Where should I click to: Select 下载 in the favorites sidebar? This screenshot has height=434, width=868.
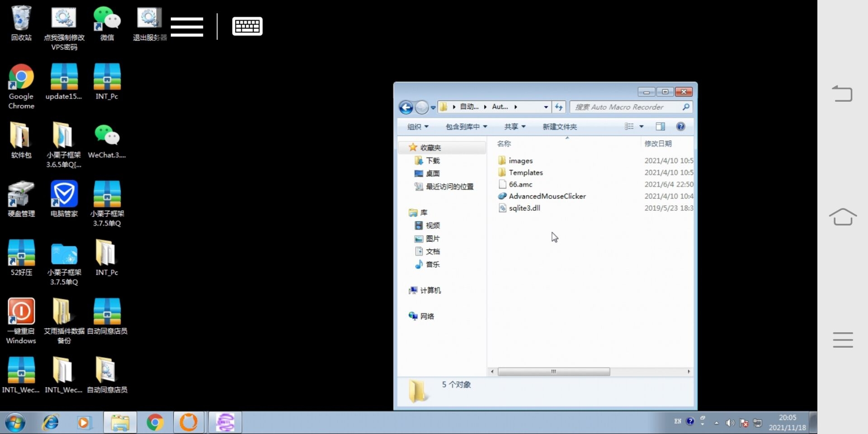[x=432, y=160]
